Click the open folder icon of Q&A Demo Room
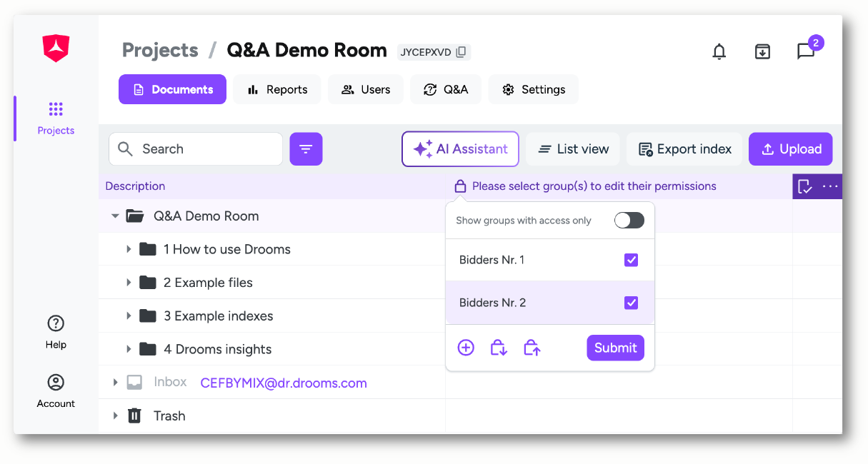 point(135,216)
